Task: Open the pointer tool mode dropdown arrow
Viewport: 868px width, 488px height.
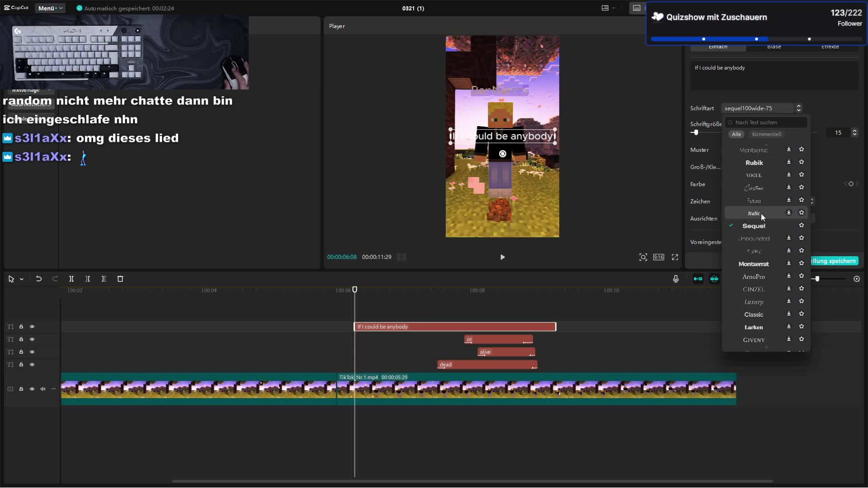Action: 21,280
